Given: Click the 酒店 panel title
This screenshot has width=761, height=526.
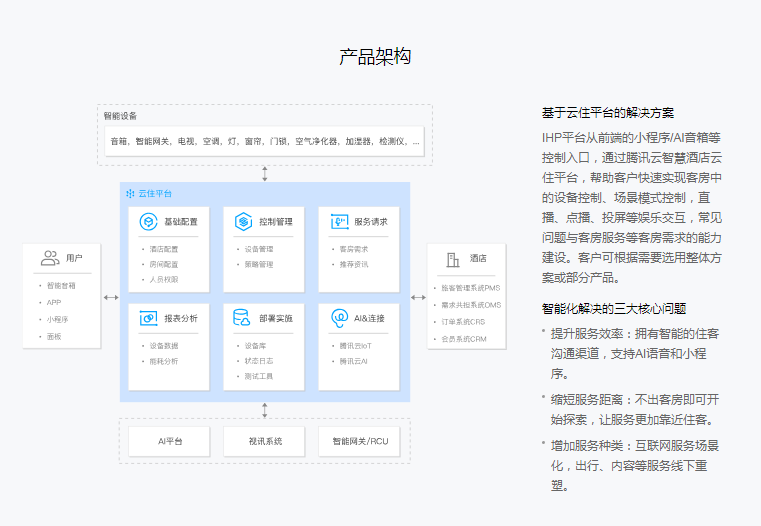Looking at the screenshot, I should tap(478, 258).
